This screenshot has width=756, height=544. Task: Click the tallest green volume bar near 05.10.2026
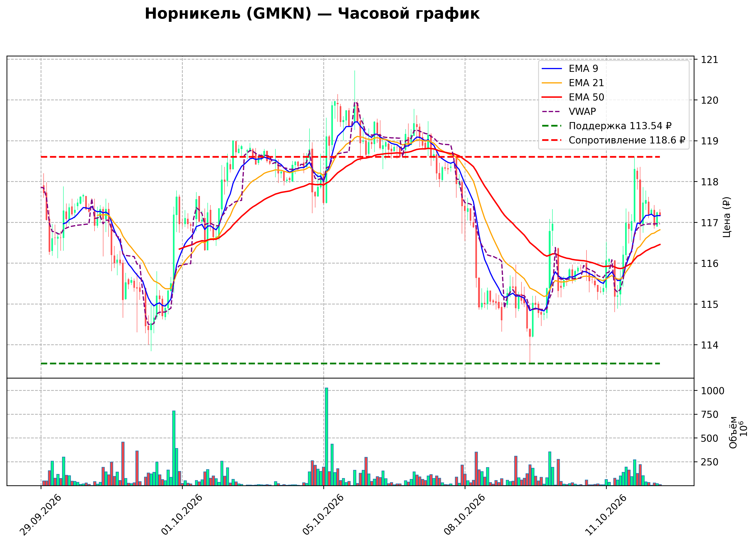[x=326, y=437]
